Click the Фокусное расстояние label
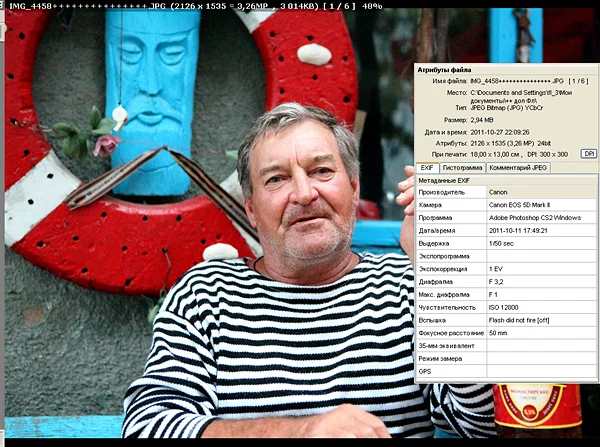The image size is (600, 447). [x=451, y=333]
